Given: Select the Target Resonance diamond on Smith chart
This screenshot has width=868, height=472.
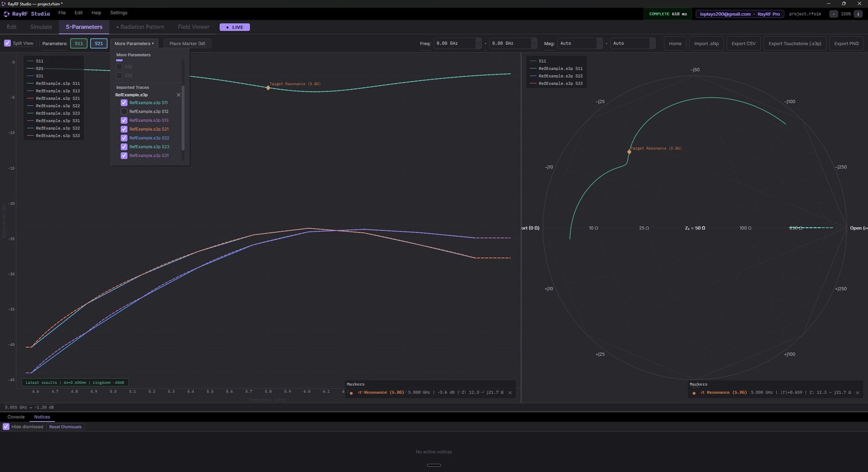Looking at the screenshot, I should (x=629, y=152).
